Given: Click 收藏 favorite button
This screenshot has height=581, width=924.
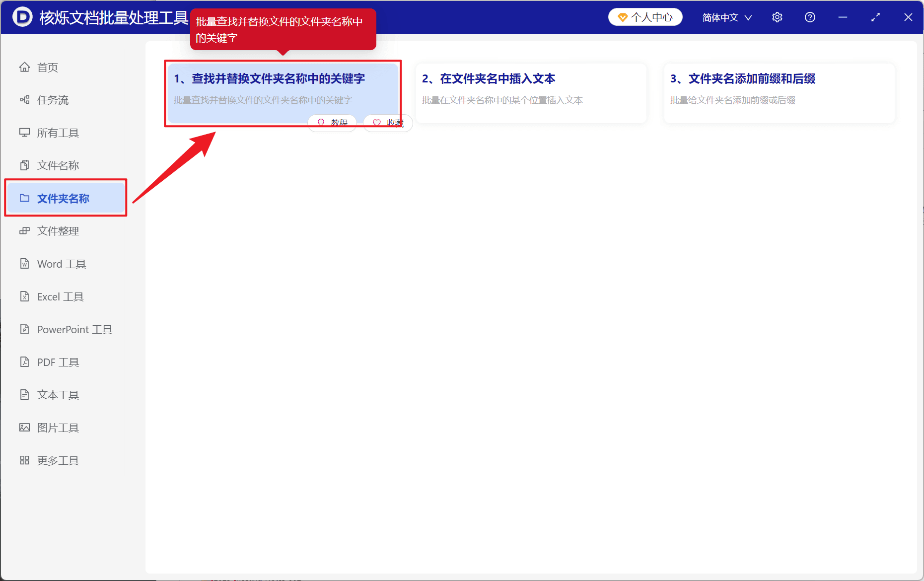Looking at the screenshot, I should tap(388, 123).
